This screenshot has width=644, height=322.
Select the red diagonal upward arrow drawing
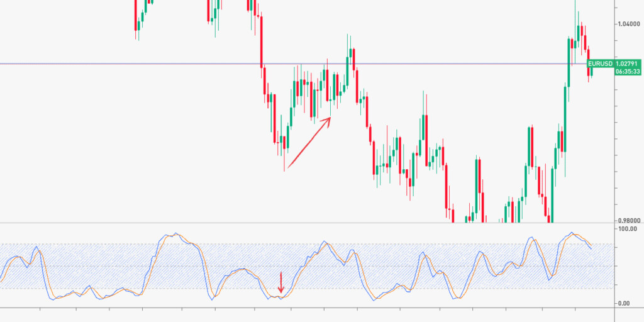(308, 143)
